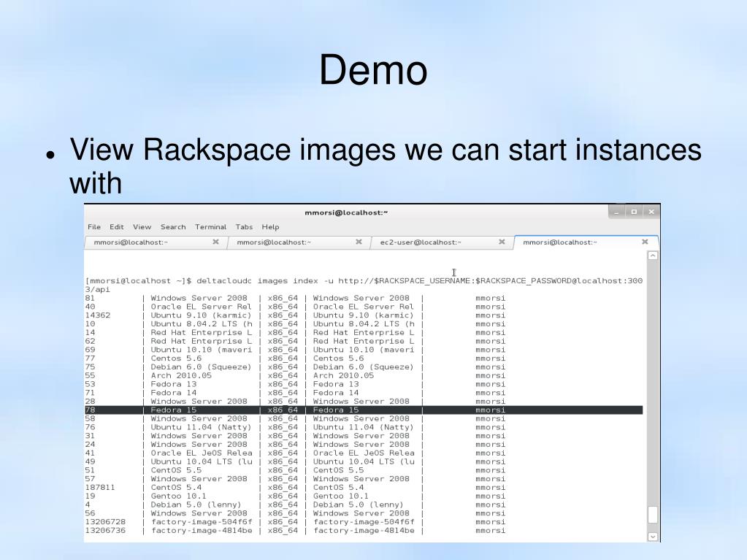Click the highlighted image ID 78

point(90,410)
